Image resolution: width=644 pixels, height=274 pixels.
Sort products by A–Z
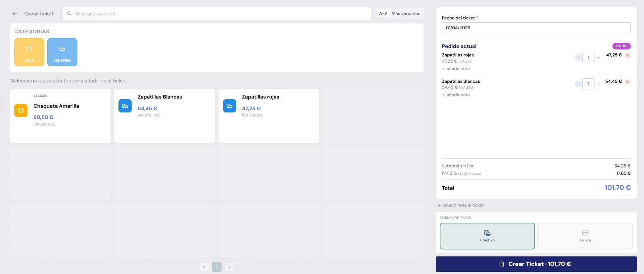(x=383, y=14)
